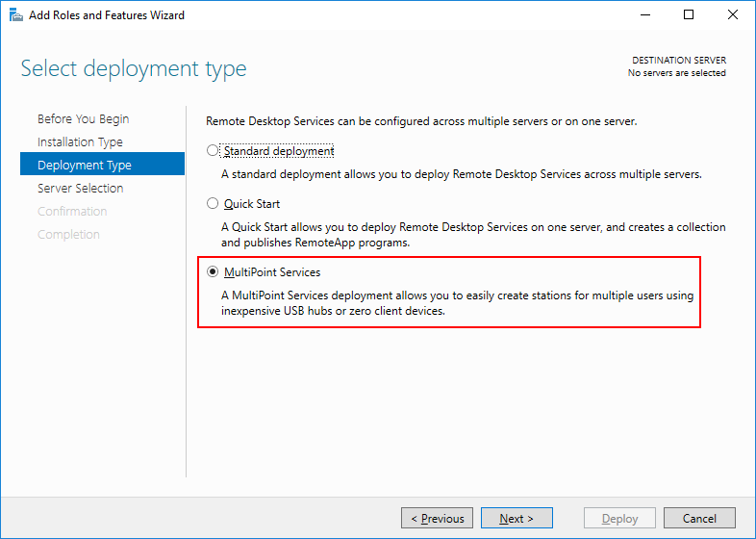
Task: Minimize the Add Roles and Features Wizard
Action: [x=645, y=15]
